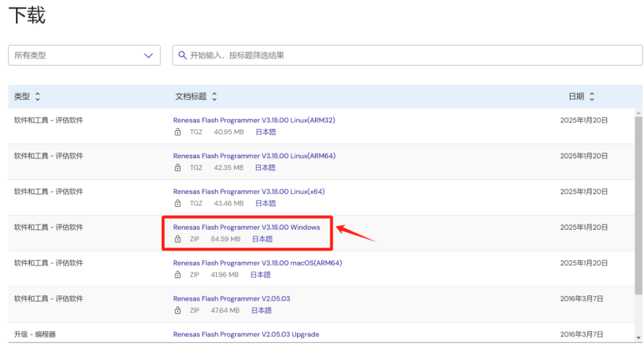Click the search magnifier icon
Viewport: 644px width, 345px height.
click(182, 55)
